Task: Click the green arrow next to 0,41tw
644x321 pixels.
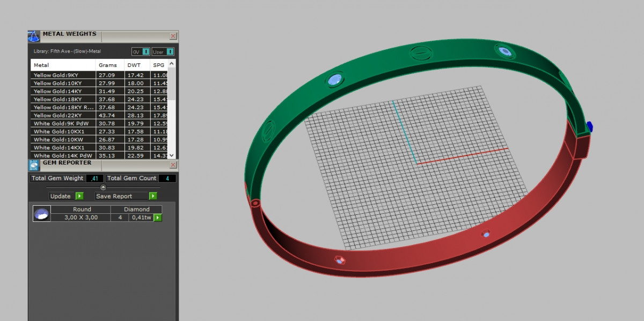Action: pos(158,218)
